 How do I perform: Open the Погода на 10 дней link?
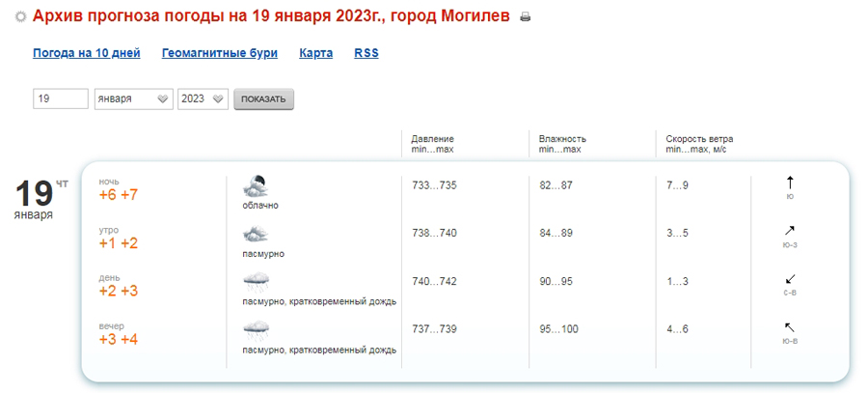pyautogui.click(x=87, y=53)
